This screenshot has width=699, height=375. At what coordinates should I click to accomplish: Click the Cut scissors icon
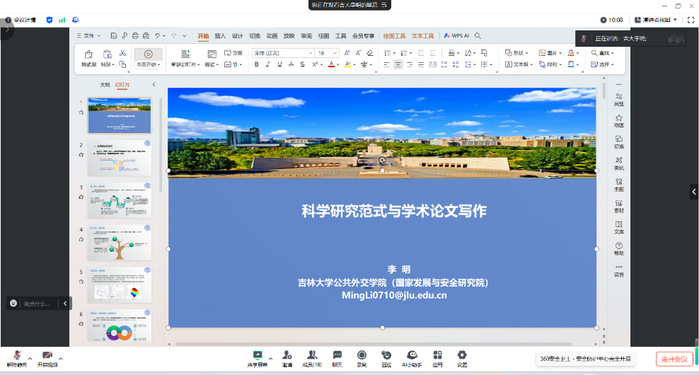(123, 53)
